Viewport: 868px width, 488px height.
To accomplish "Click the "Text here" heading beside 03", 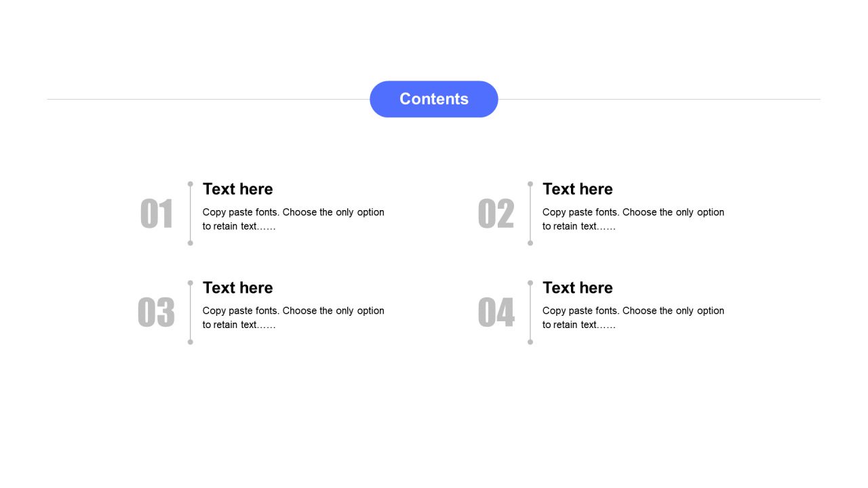I will pos(237,287).
